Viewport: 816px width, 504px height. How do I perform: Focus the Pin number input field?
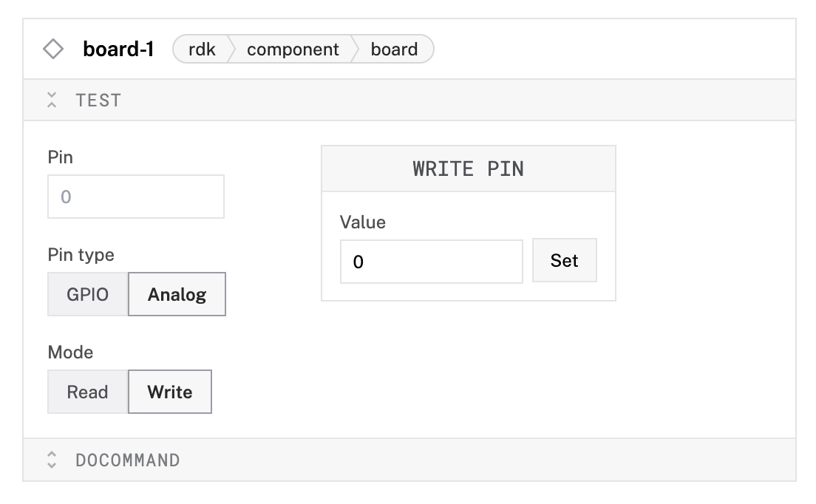click(x=136, y=197)
